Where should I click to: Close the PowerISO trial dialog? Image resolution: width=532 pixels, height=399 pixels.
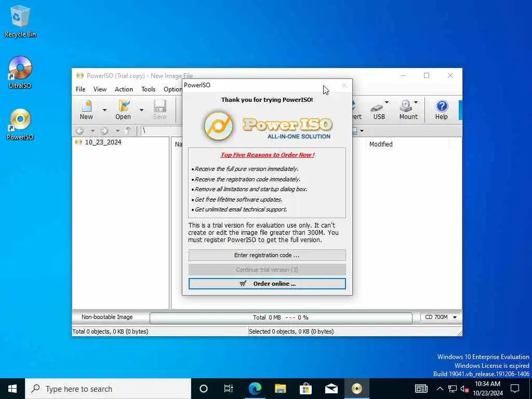pyautogui.click(x=344, y=86)
